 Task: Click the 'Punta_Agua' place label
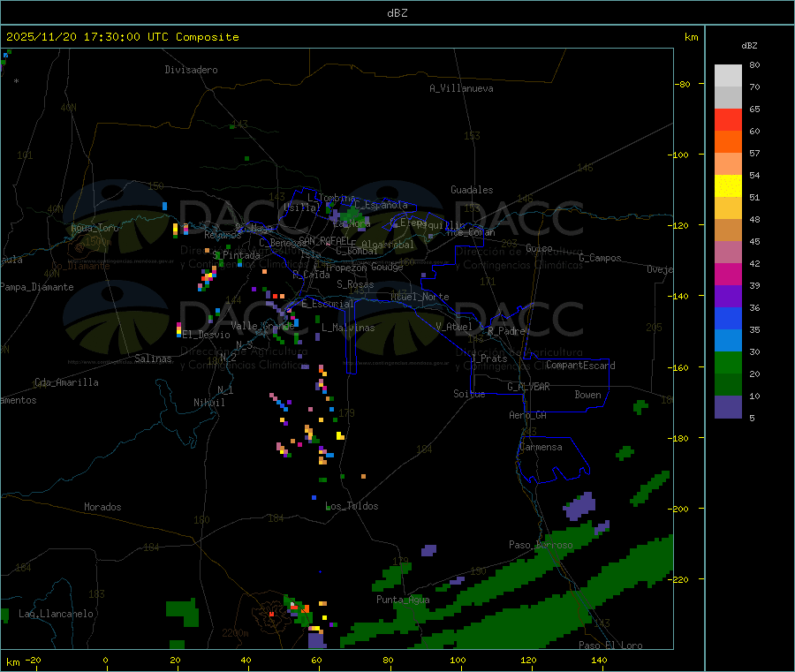(403, 600)
